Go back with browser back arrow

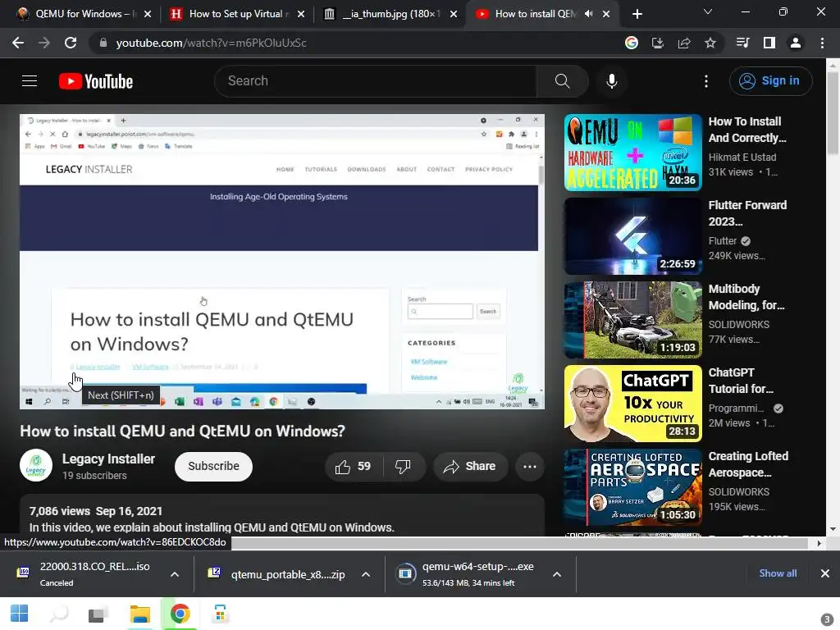(18, 43)
